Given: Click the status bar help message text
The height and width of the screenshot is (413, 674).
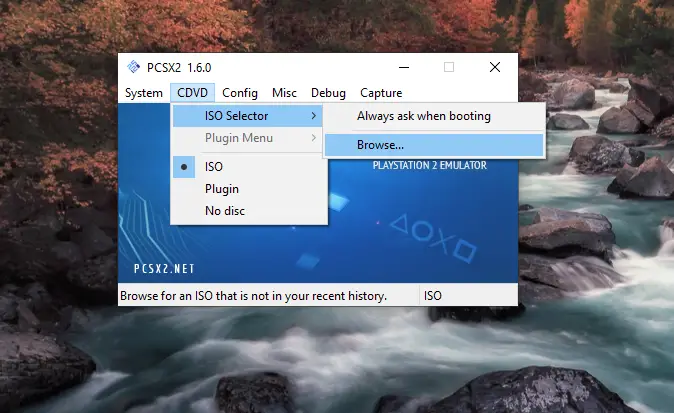Looking at the screenshot, I should (253, 296).
